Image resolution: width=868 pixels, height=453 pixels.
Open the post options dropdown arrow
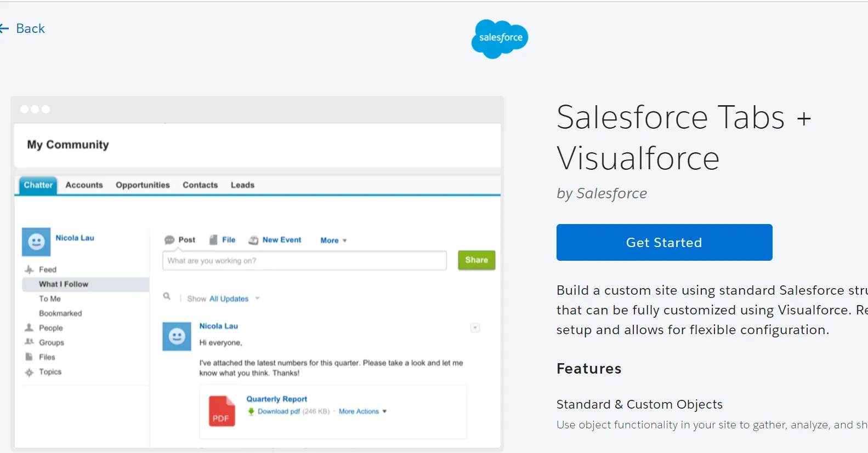click(x=475, y=328)
